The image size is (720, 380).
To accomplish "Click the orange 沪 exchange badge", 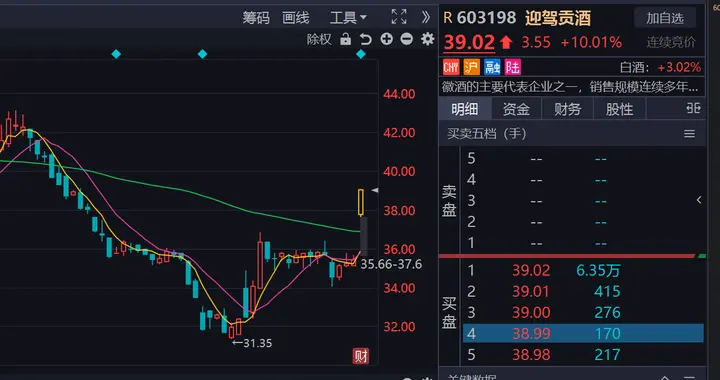I will (472, 67).
